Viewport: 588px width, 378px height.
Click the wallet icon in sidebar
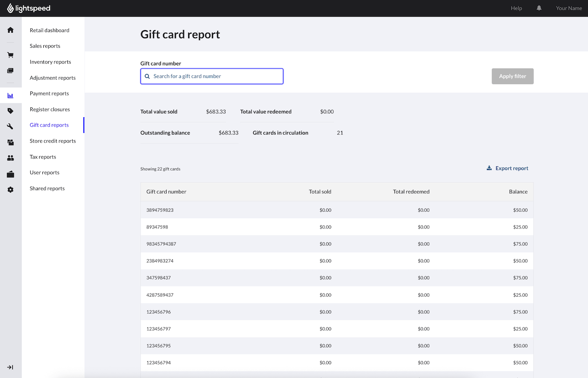pyautogui.click(x=11, y=174)
